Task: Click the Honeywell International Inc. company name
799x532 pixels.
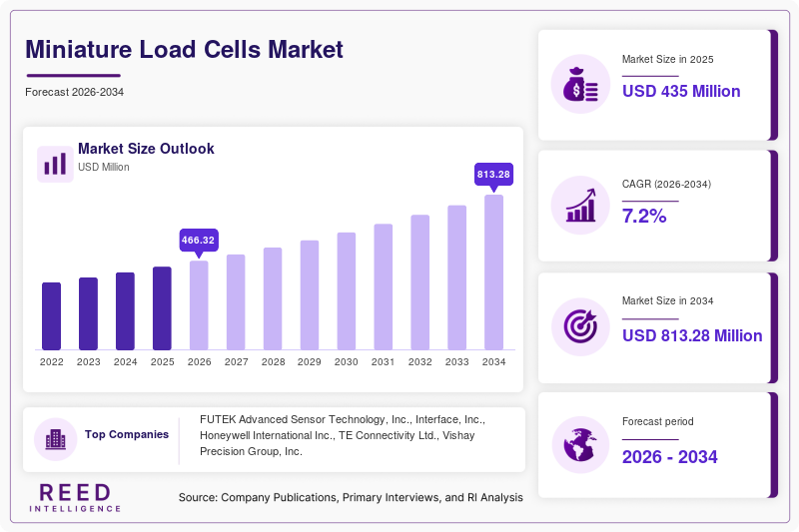Action: coord(267,435)
